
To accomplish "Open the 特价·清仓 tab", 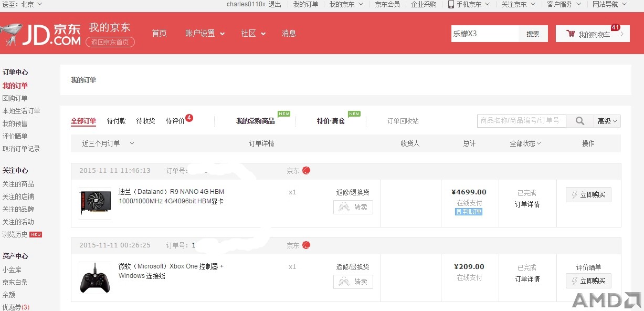I will (331, 121).
